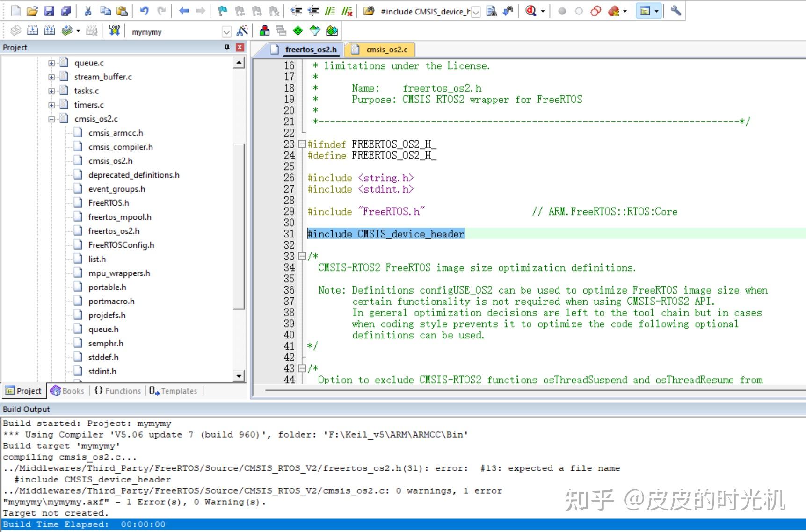Save the current file
The image size is (806, 532).
pos(49,11)
